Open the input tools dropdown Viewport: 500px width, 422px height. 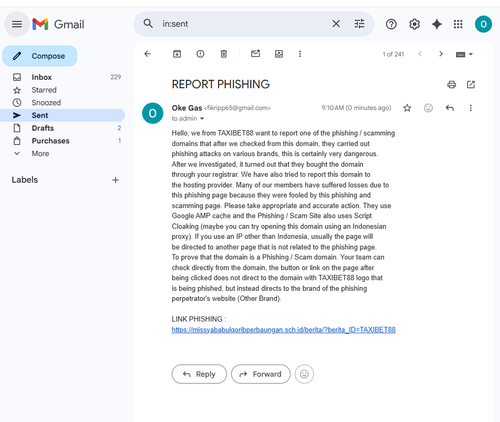464,54
